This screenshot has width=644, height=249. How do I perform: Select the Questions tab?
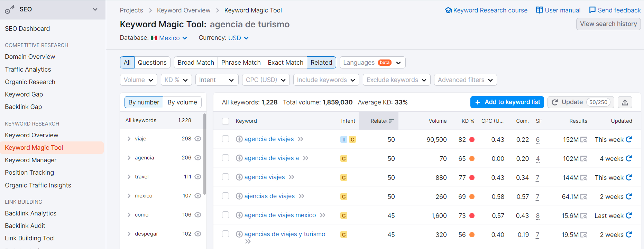coord(152,63)
